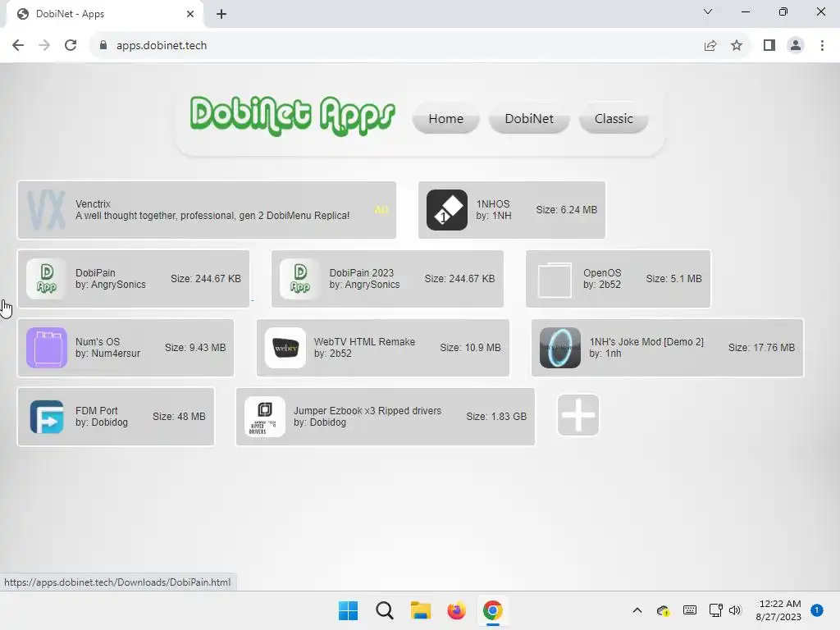The width and height of the screenshot is (840, 630).
Task: View site info via the padlock icon
Action: pos(103,46)
